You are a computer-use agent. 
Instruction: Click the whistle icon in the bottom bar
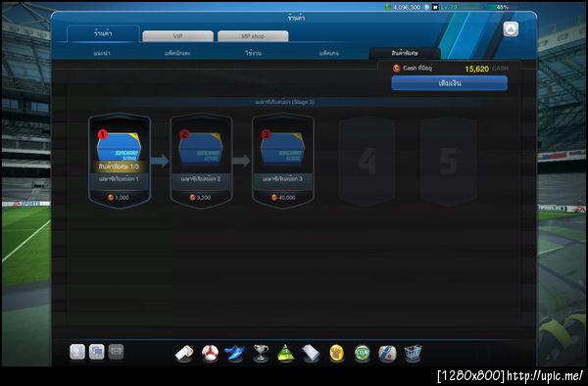(184, 354)
